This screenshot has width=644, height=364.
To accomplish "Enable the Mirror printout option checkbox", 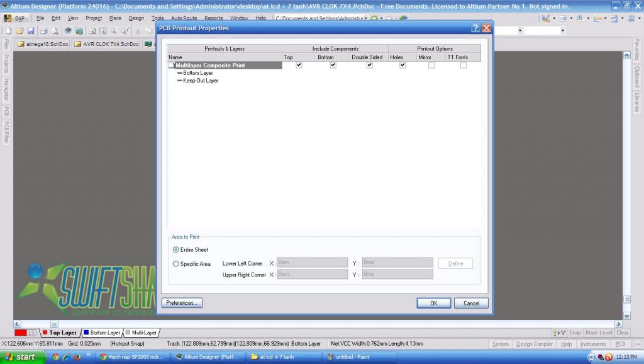I will (431, 65).
